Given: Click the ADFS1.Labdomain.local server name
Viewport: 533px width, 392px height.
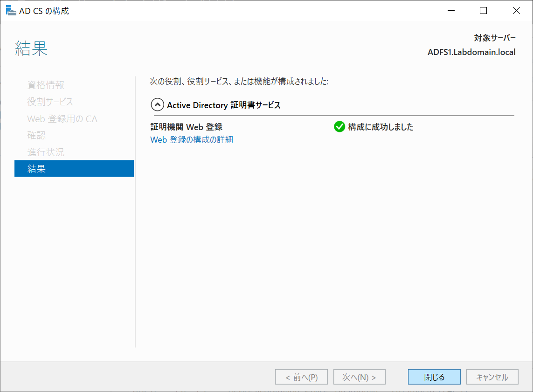Looking at the screenshot, I should pyautogui.click(x=471, y=52).
